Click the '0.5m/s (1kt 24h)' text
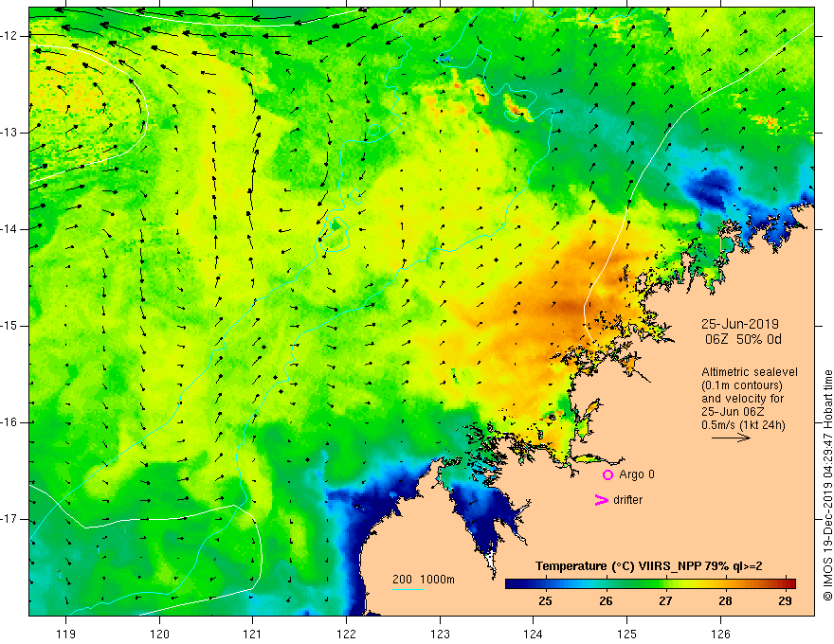Screen dimensions: 834x644 (743, 425)
